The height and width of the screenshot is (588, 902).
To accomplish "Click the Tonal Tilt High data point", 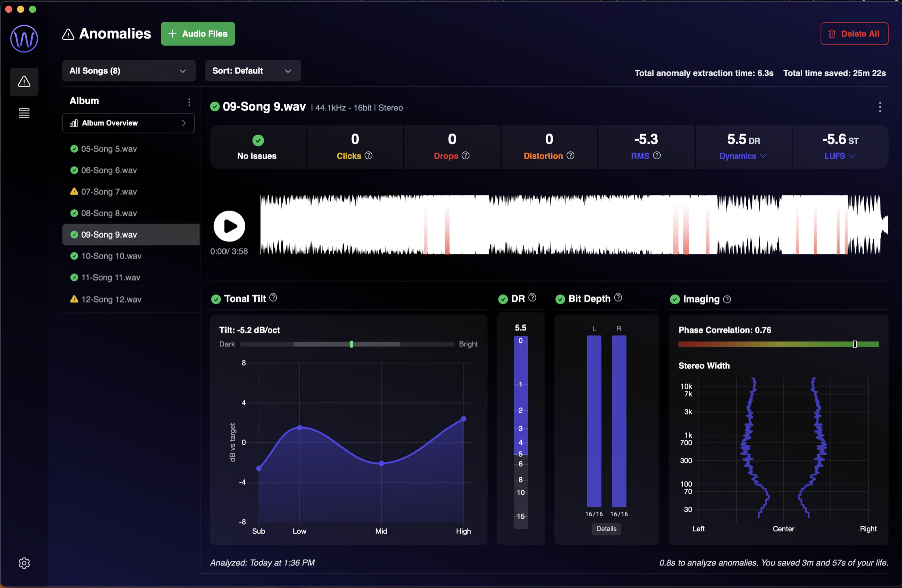I will pyautogui.click(x=464, y=419).
